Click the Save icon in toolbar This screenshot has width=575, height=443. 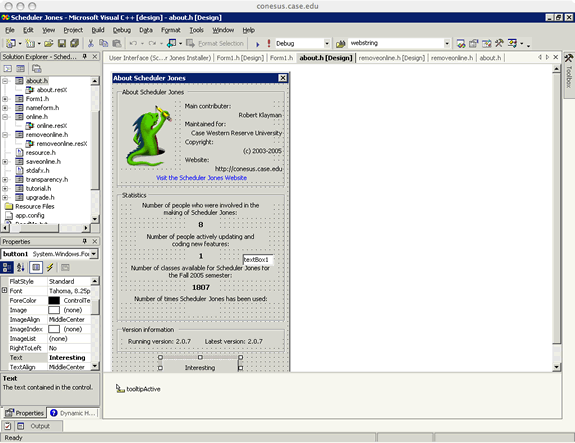coord(62,43)
